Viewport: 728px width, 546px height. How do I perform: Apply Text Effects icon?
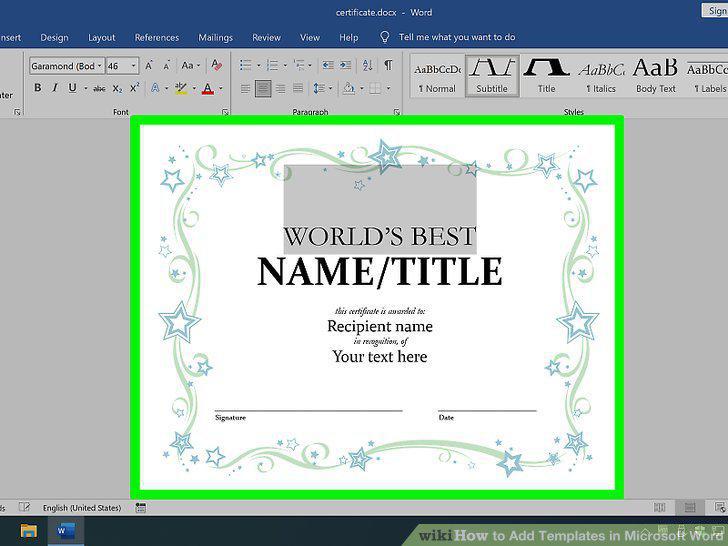pyautogui.click(x=155, y=88)
